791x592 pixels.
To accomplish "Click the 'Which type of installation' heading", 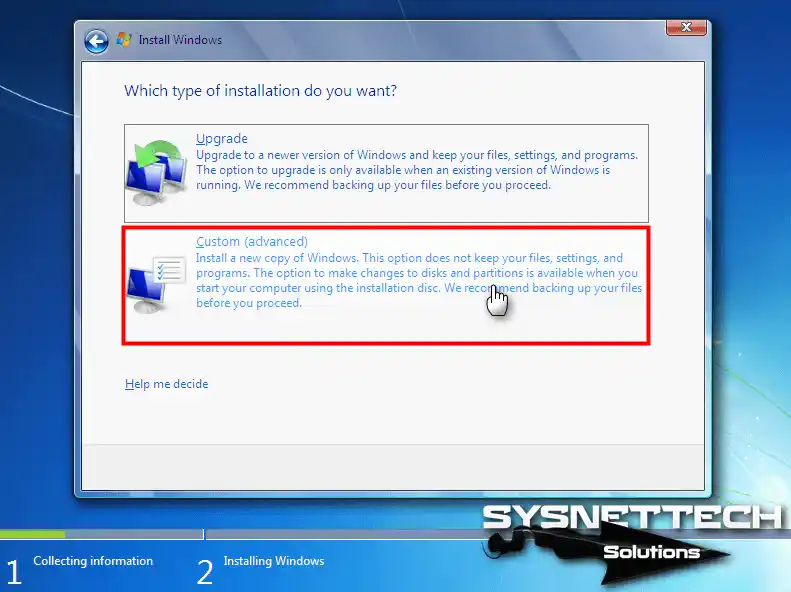I will 260,91.
